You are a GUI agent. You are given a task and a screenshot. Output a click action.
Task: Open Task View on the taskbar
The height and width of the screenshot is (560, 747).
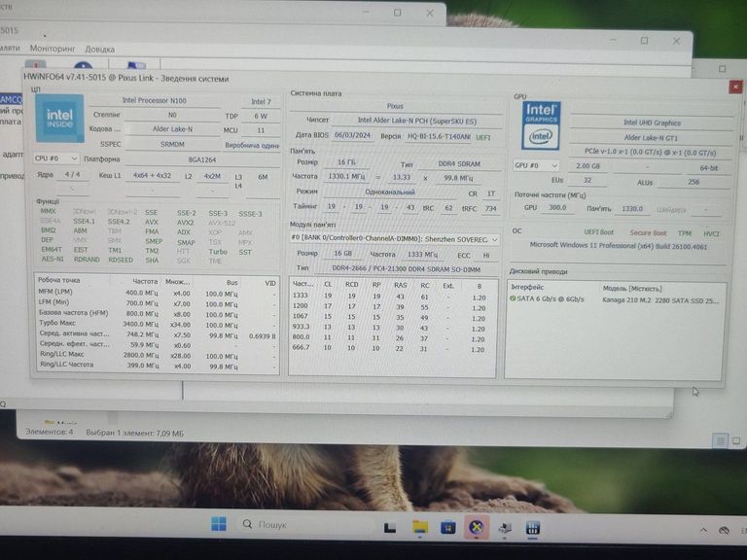pos(390,527)
